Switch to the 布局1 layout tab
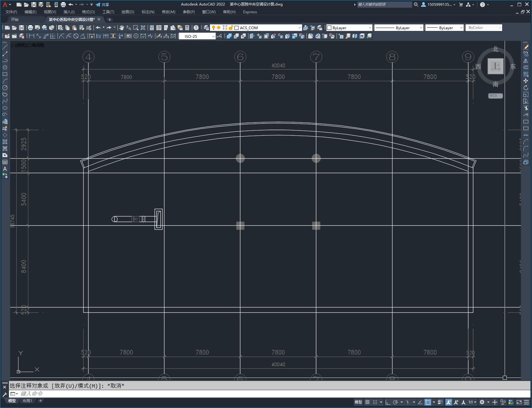The height and width of the screenshot is (408, 532). tap(27, 401)
